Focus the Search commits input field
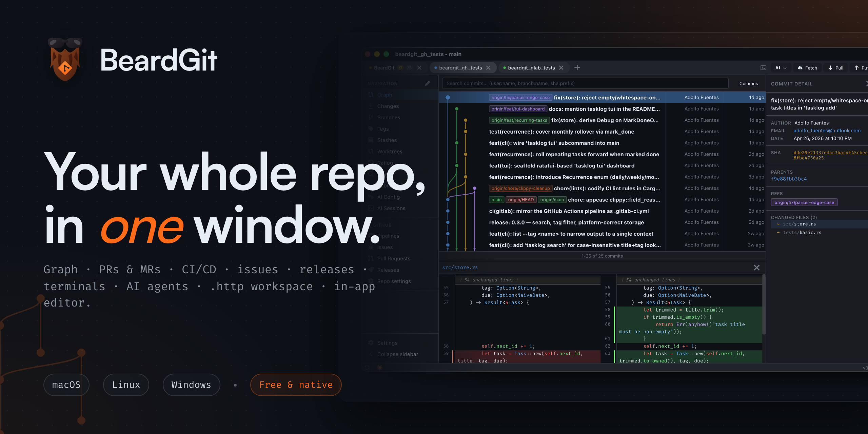This screenshot has width=868, height=434. click(585, 83)
